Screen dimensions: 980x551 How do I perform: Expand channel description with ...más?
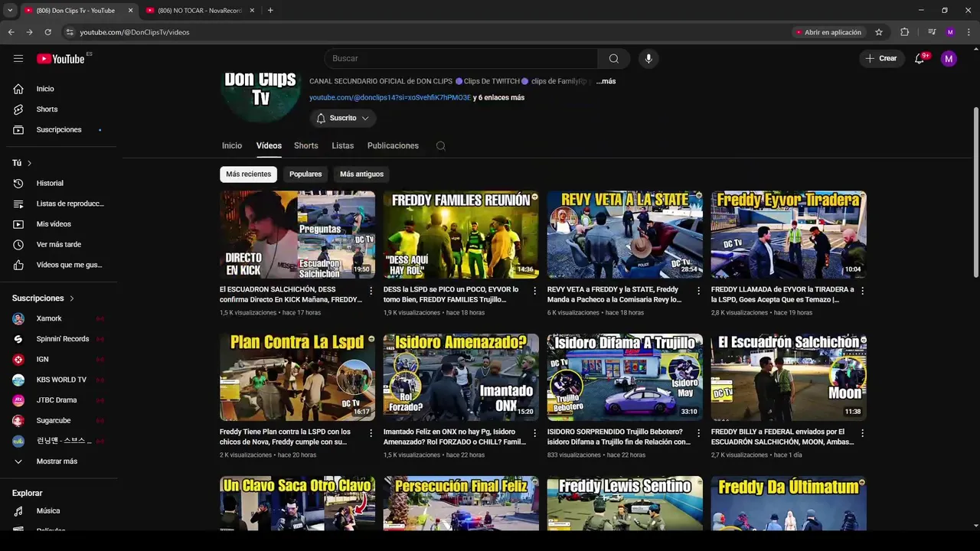coord(606,81)
